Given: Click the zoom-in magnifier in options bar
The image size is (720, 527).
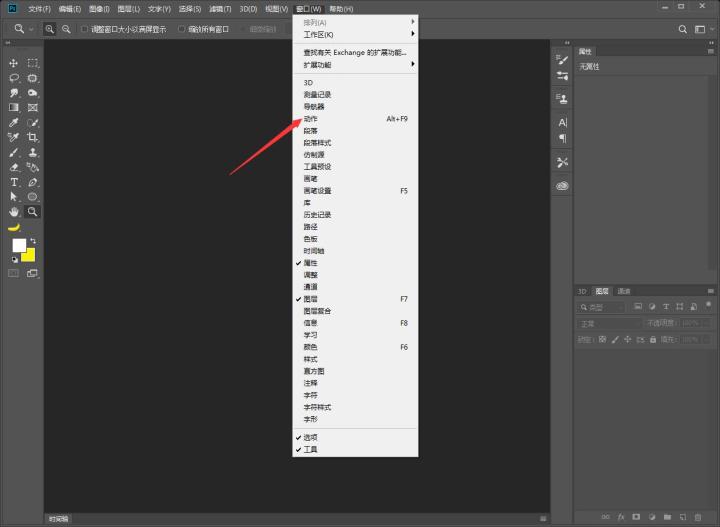Looking at the screenshot, I should click(50, 29).
